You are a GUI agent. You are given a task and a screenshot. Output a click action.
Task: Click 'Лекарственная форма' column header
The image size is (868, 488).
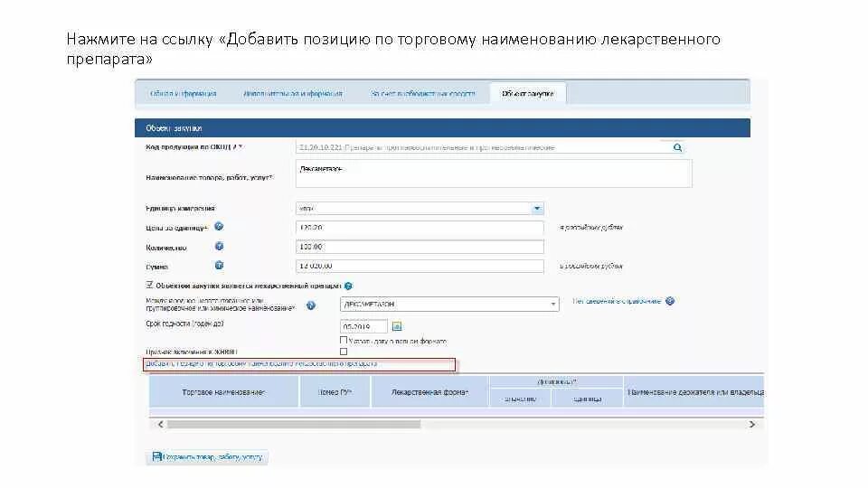(430, 391)
